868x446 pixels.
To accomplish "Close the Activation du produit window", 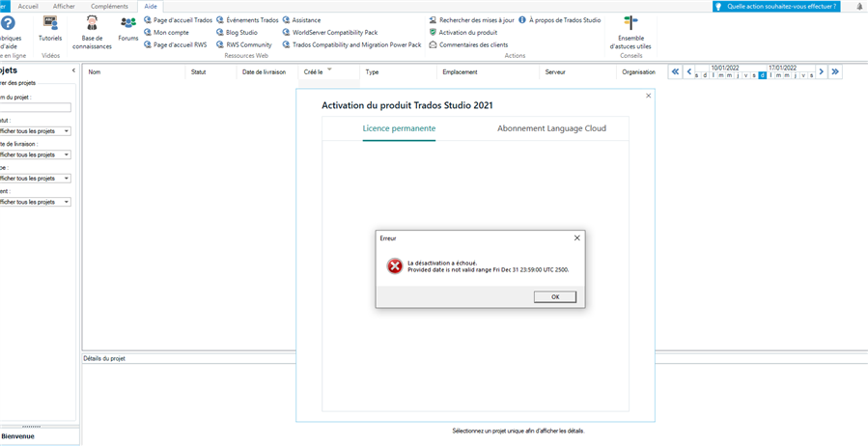I will [x=649, y=96].
